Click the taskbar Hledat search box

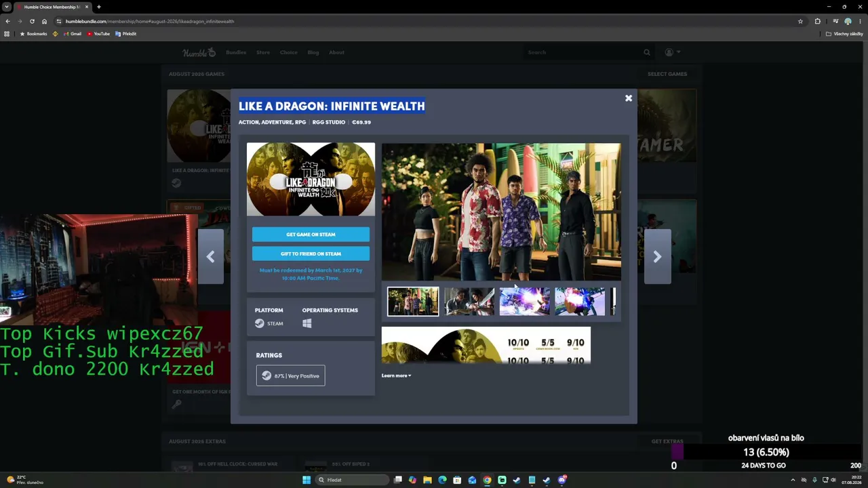[353, 480]
